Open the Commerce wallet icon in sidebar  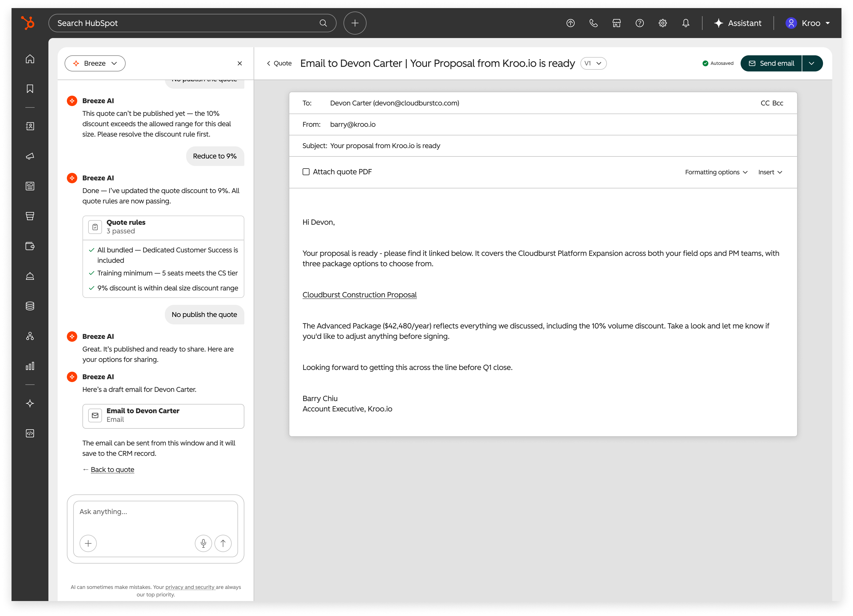click(x=30, y=246)
